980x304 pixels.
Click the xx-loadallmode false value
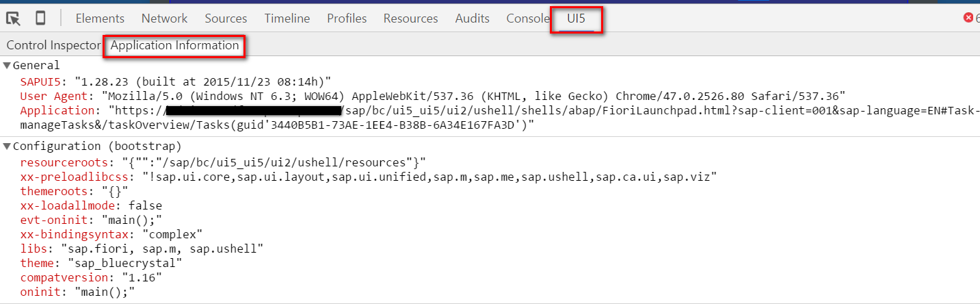point(145,205)
